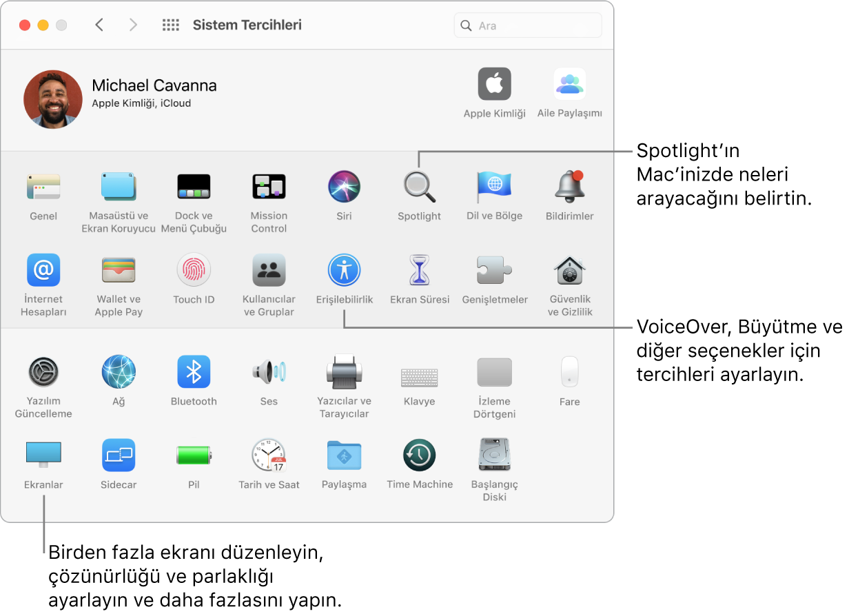This screenshot has width=849, height=616.
Task: Click the back navigation arrow
Action: pos(99,25)
